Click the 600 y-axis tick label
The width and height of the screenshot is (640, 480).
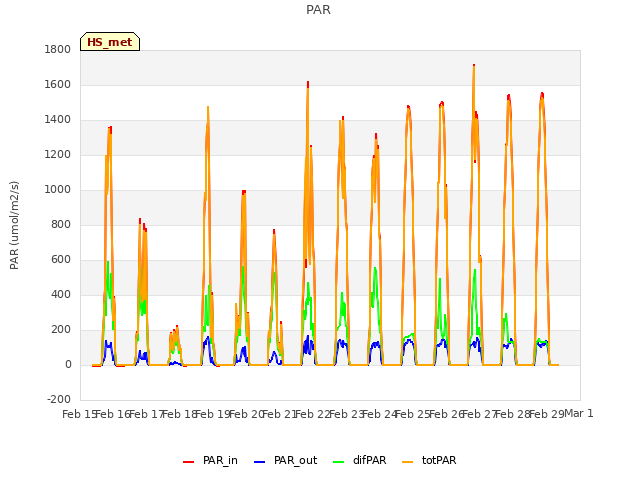(x=61, y=260)
